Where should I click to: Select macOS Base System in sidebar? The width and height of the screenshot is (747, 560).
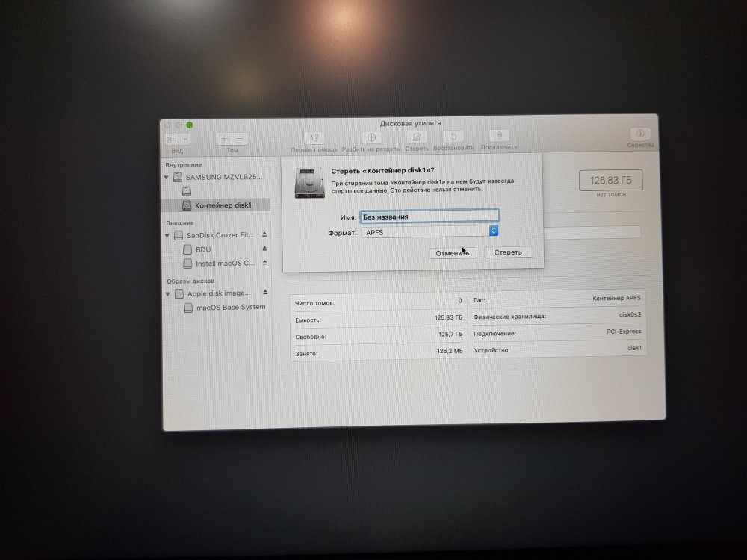[x=230, y=308]
